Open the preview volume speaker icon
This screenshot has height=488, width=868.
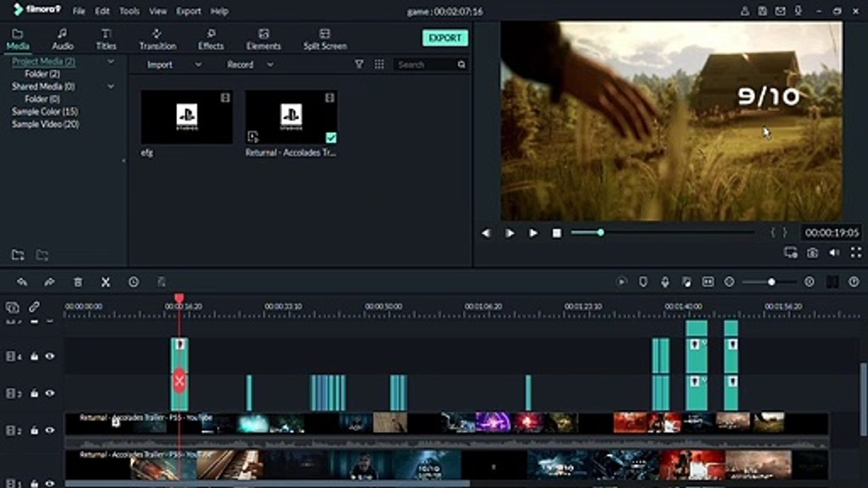coord(834,253)
